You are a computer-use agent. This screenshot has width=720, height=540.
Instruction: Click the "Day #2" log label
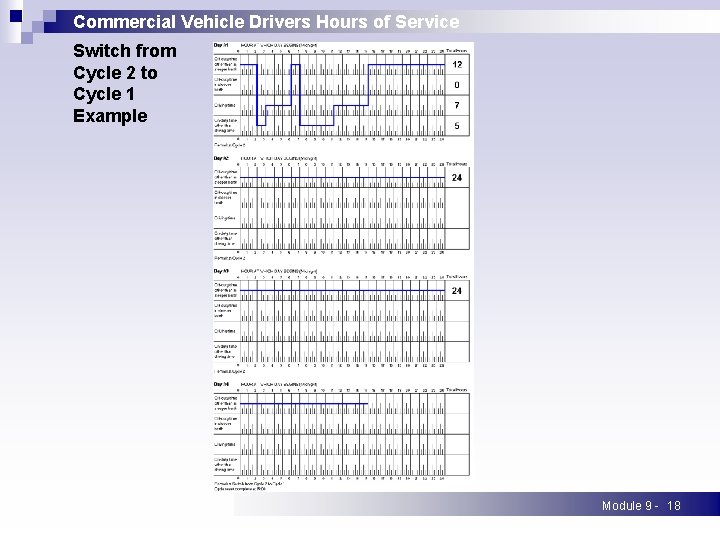tap(221, 158)
